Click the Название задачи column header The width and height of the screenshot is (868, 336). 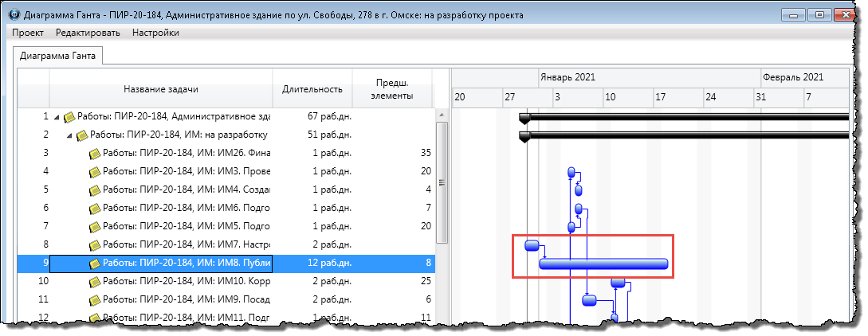[x=161, y=89]
